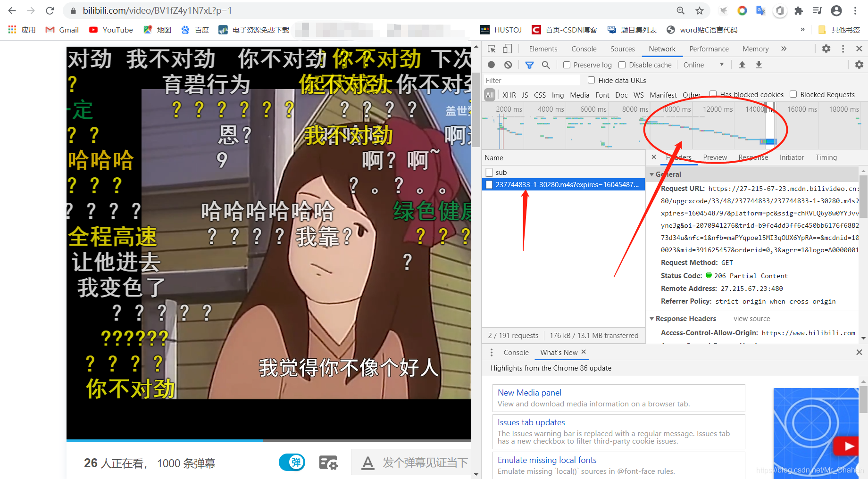This screenshot has width=868, height=479.
Task: Enable Disable cache checkbox
Action: 622,65
